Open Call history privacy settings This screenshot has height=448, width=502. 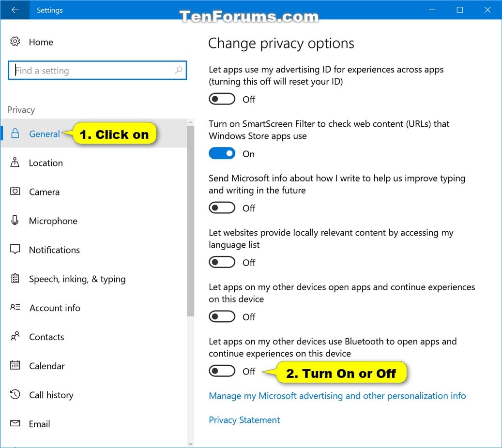(94, 395)
